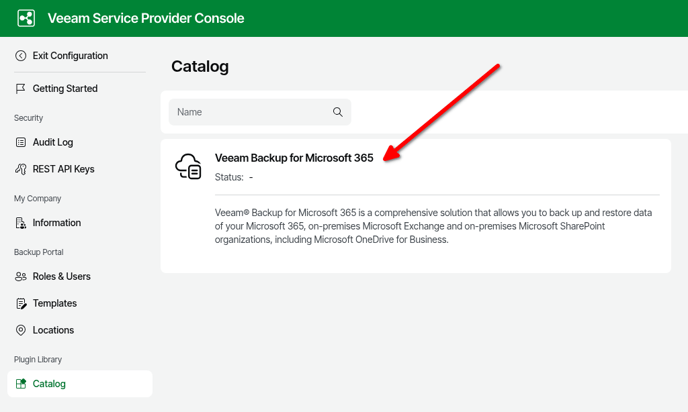Screen dimensions: 688x412
Task: Click the Security section label
Action: [29, 118]
